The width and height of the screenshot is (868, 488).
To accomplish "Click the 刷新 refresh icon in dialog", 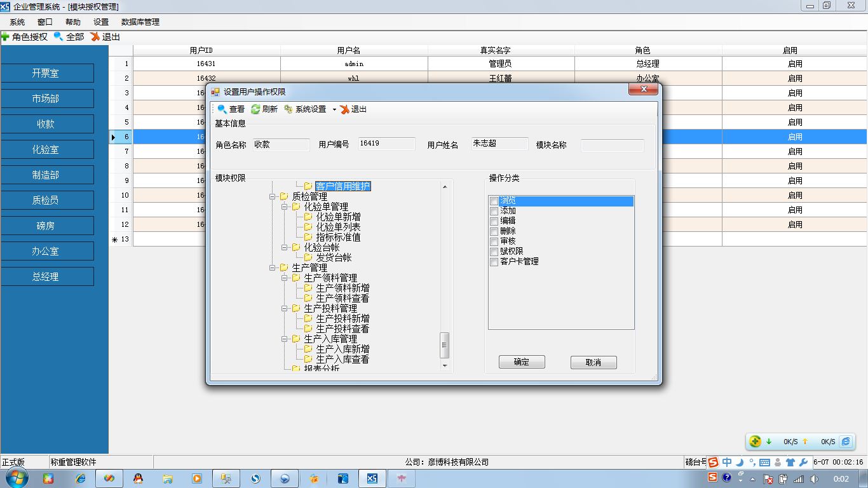I will [x=255, y=109].
